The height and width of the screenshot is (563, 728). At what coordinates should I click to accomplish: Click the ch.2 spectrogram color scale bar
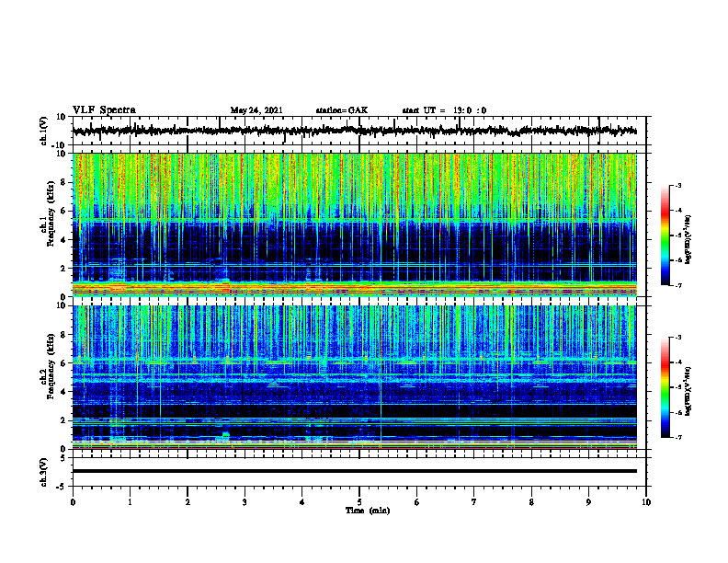point(665,387)
